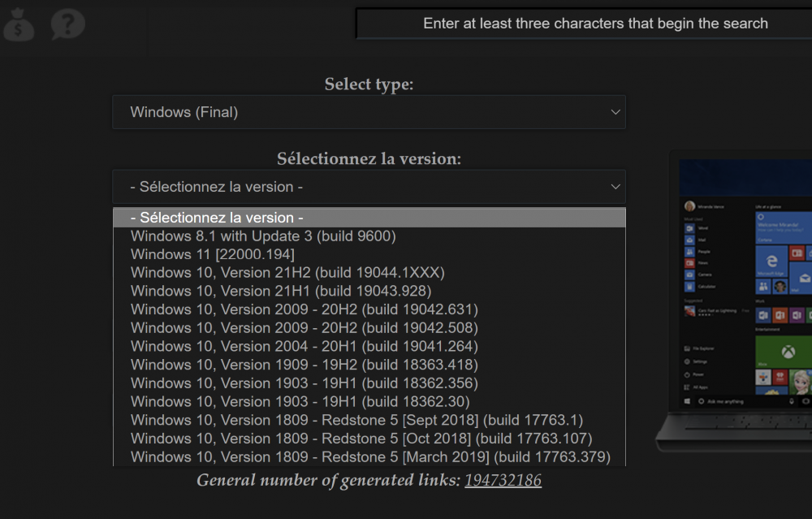
Task: Click the money bag donate icon
Action: 18,24
